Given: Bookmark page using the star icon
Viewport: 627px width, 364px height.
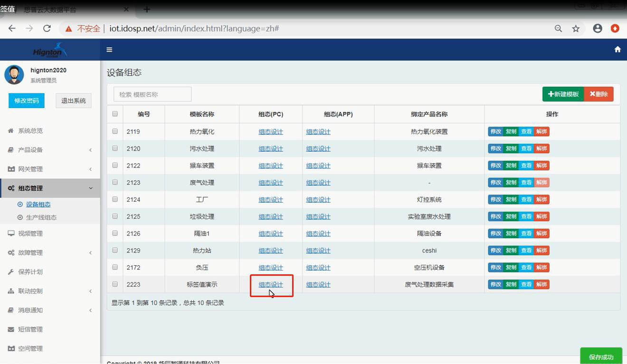Looking at the screenshot, I should click(x=576, y=28).
